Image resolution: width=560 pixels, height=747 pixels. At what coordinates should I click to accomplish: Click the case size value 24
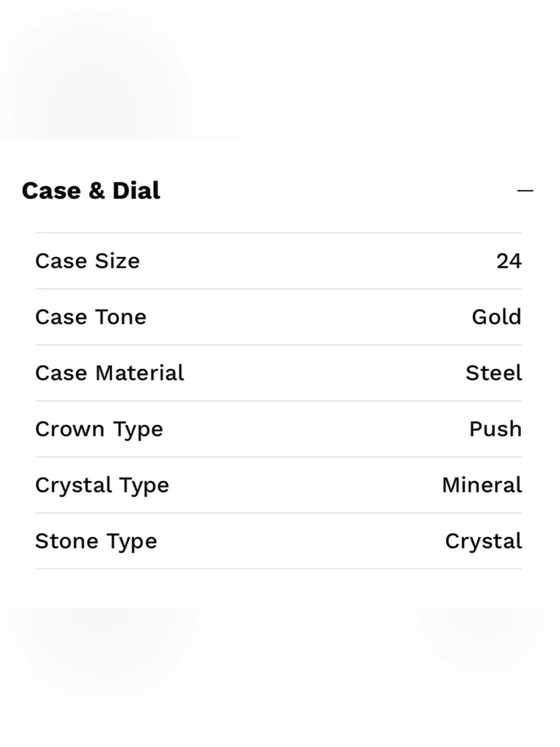pos(509,261)
